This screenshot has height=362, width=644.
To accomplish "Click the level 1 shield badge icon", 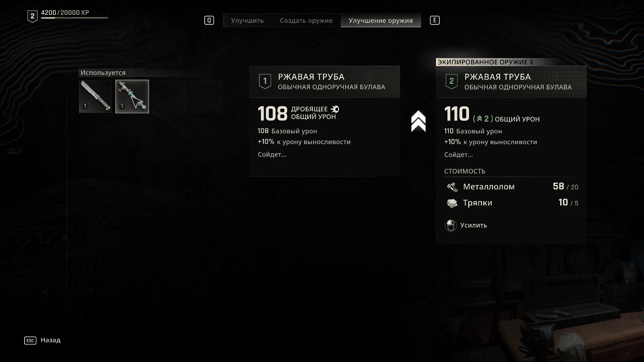I will (x=265, y=81).
